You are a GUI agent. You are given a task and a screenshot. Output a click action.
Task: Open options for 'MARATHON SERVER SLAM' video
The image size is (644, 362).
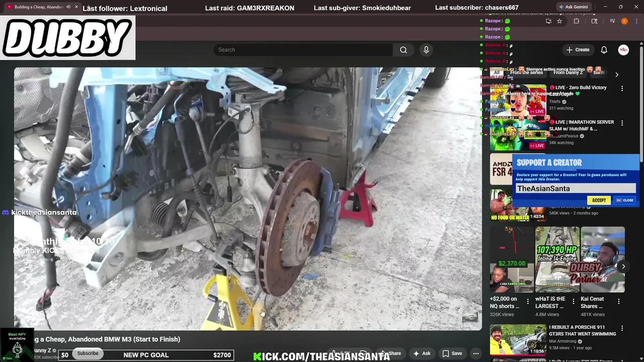coord(622,123)
